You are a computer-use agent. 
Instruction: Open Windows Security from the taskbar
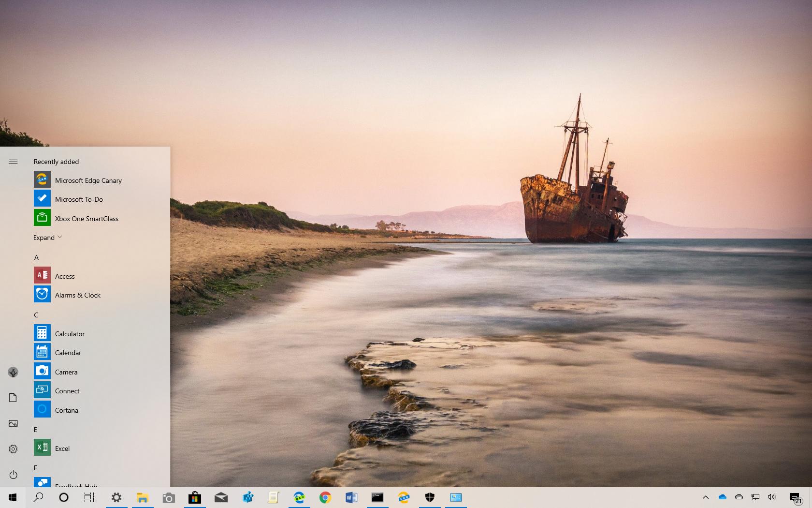point(430,497)
